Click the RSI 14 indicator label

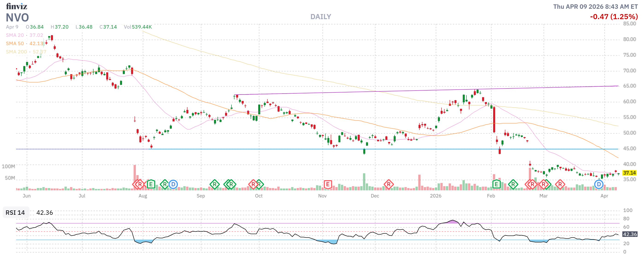15,213
